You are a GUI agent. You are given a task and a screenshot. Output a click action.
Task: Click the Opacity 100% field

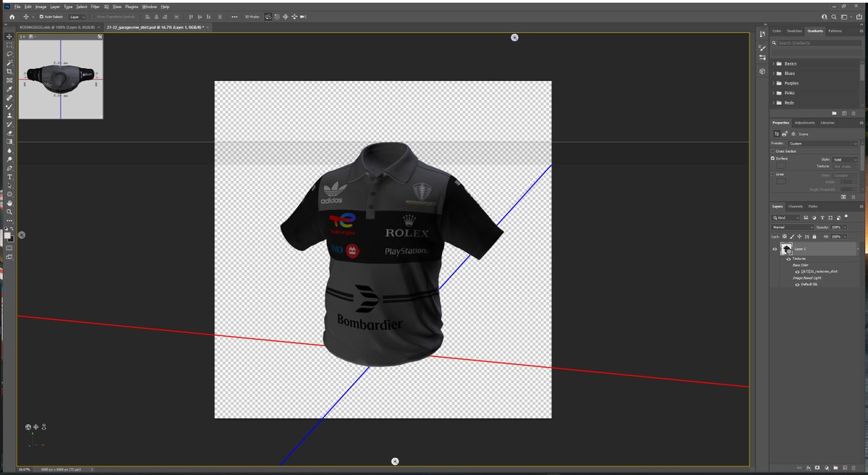(x=837, y=227)
